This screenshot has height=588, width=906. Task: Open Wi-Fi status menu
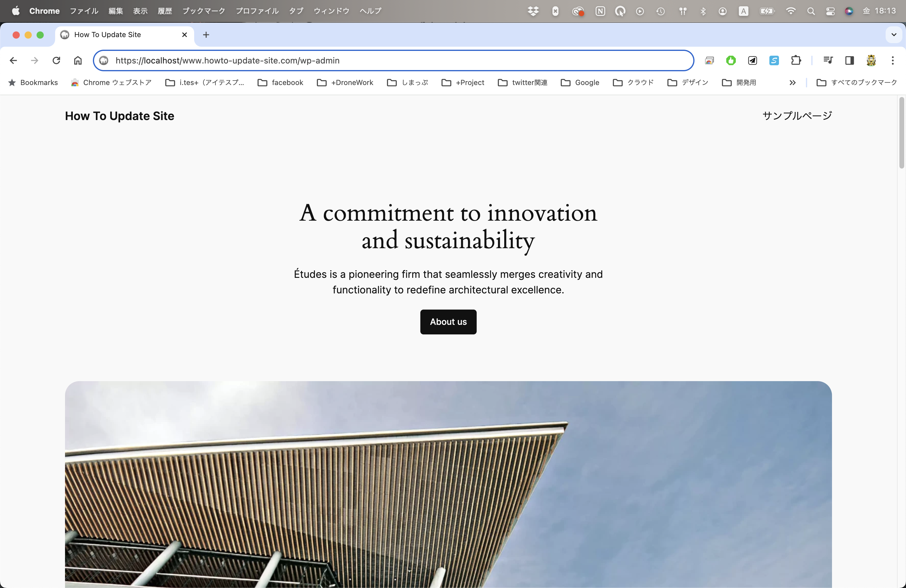pos(791,11)
